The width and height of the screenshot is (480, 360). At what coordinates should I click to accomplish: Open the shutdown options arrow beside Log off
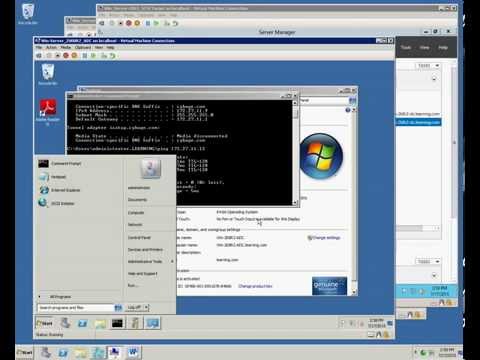pyautogui.click(x=146, y=307)
